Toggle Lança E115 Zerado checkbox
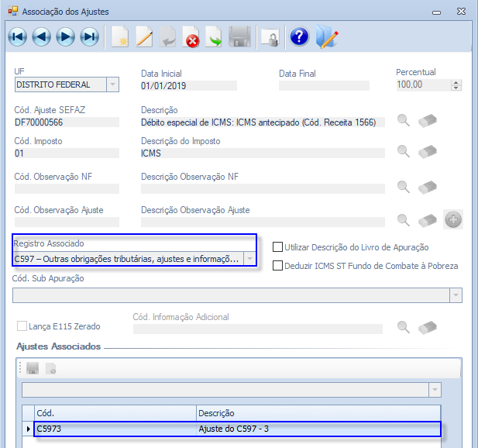478x448 pixels. pyautogui.click(x=22, y=326)
